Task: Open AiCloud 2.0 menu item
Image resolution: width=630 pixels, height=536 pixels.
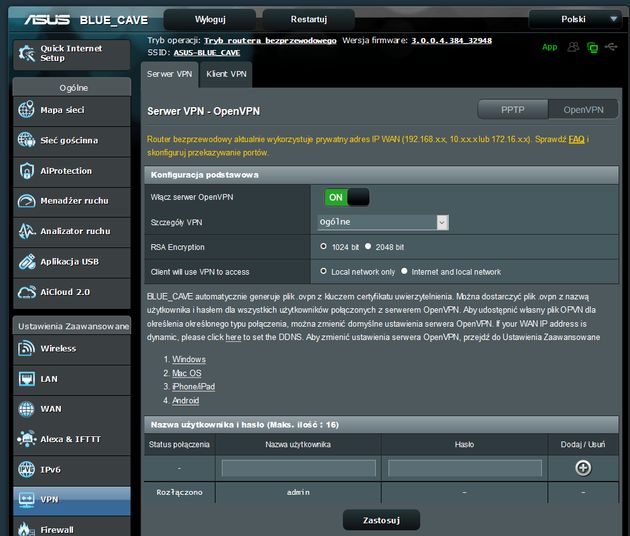Action: [x=72, y=292]
